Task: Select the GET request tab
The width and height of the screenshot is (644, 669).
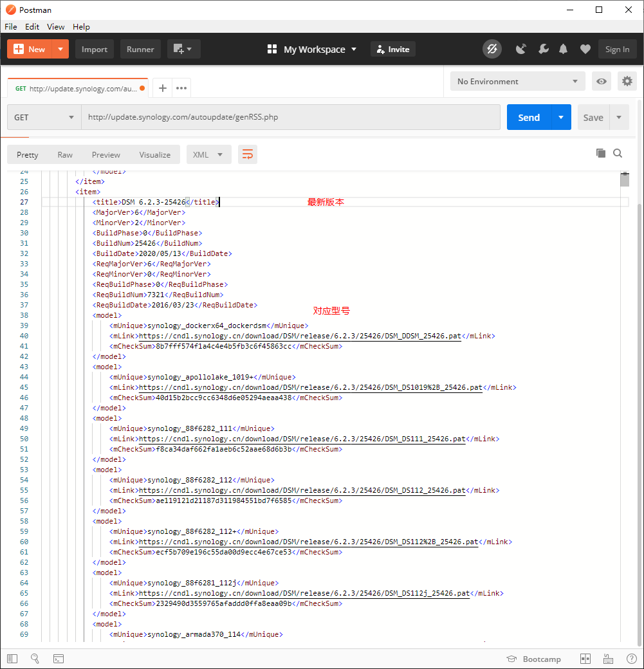Action: pos(78,88)
